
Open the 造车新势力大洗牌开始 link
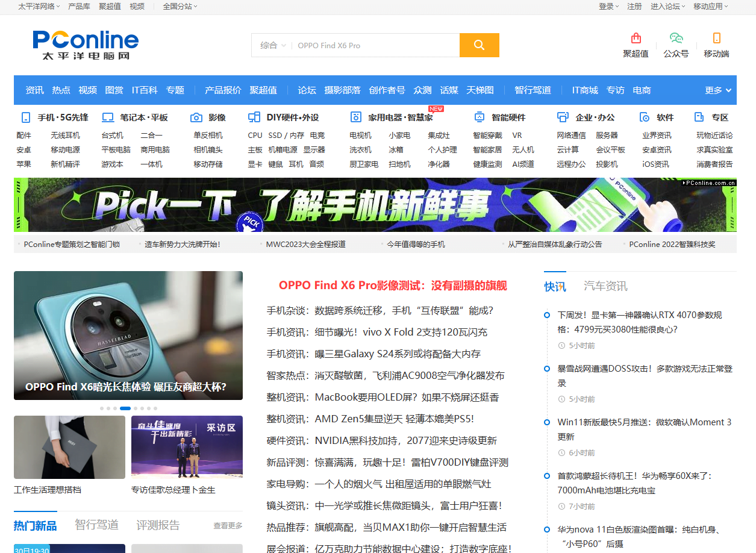(183, 244)
